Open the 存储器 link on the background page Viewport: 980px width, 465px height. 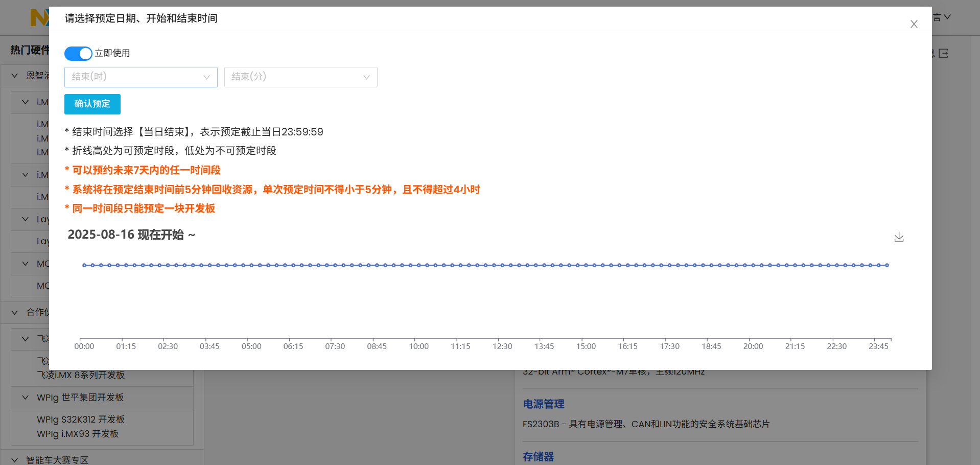tap(539, 457)
